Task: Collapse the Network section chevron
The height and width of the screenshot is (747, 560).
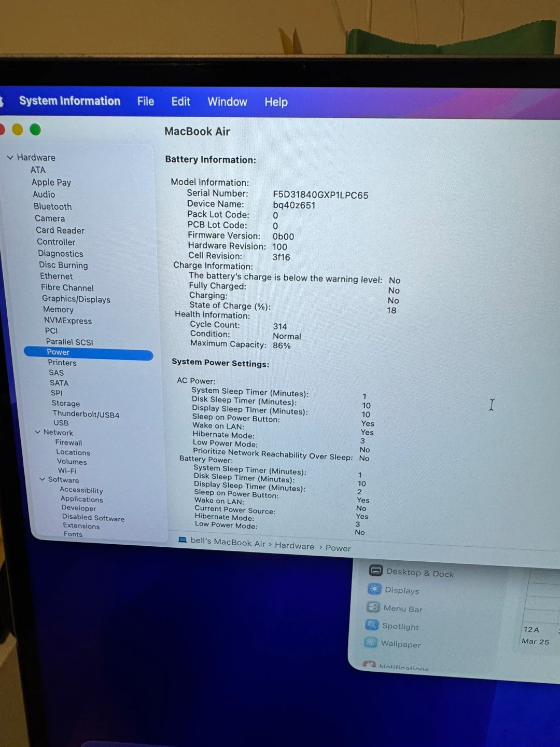Action: point(37,432)
